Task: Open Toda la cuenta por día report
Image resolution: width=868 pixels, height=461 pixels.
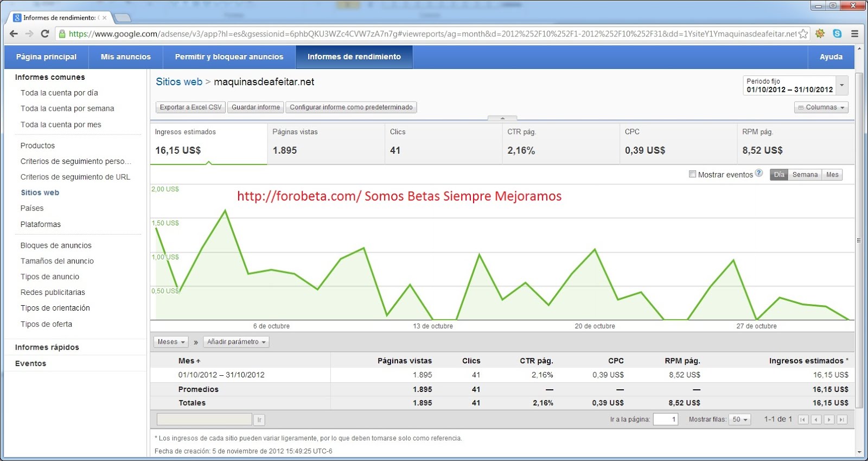Action: tap(59, 93)
